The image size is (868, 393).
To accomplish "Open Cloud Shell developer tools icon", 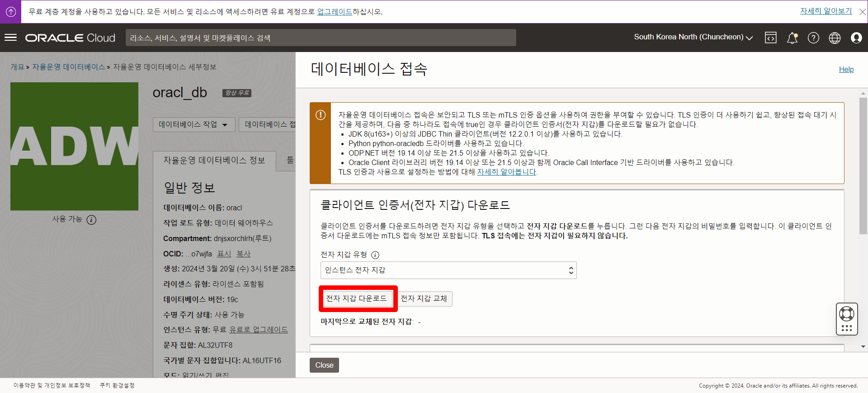I will pos(771,38).
